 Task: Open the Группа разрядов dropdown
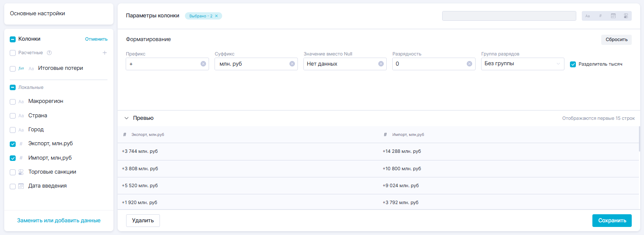(522, 64)
